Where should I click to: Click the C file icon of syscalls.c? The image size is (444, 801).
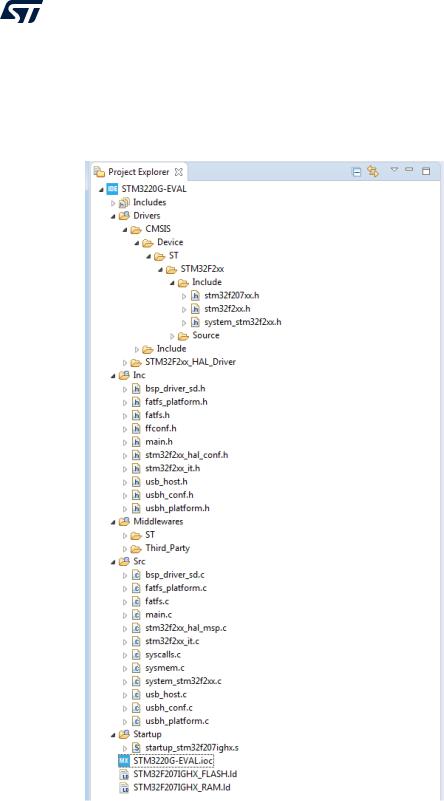pos(136,654)
